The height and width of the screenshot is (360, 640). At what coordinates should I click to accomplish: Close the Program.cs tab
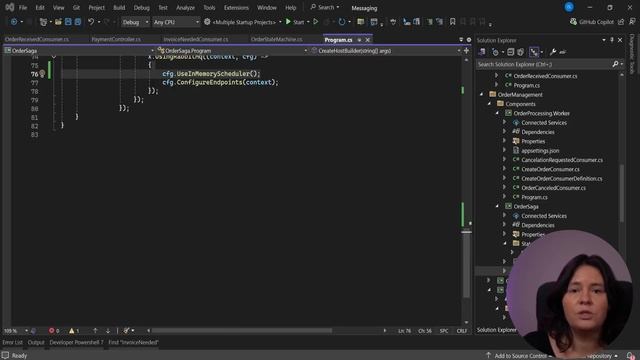tap(367, 40)
